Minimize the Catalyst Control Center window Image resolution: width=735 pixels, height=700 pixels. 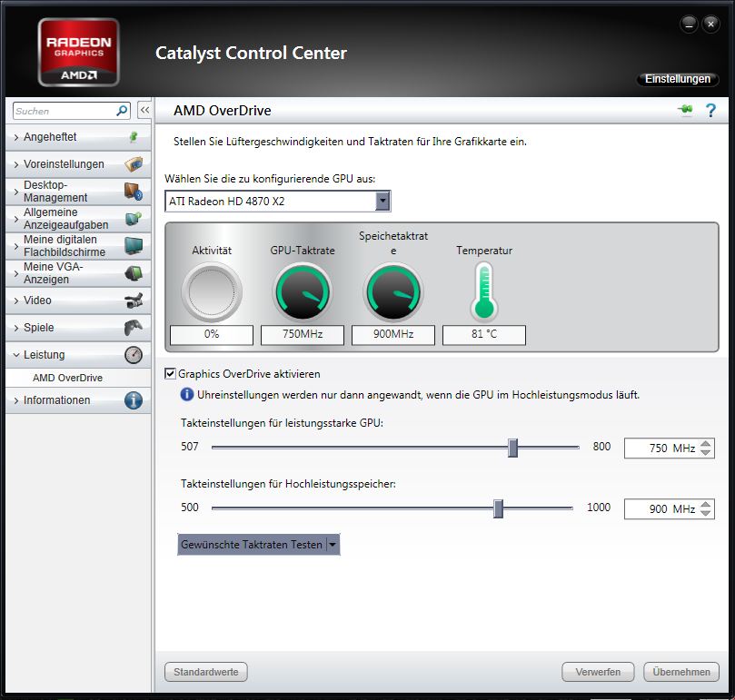(x=689, y=24)
